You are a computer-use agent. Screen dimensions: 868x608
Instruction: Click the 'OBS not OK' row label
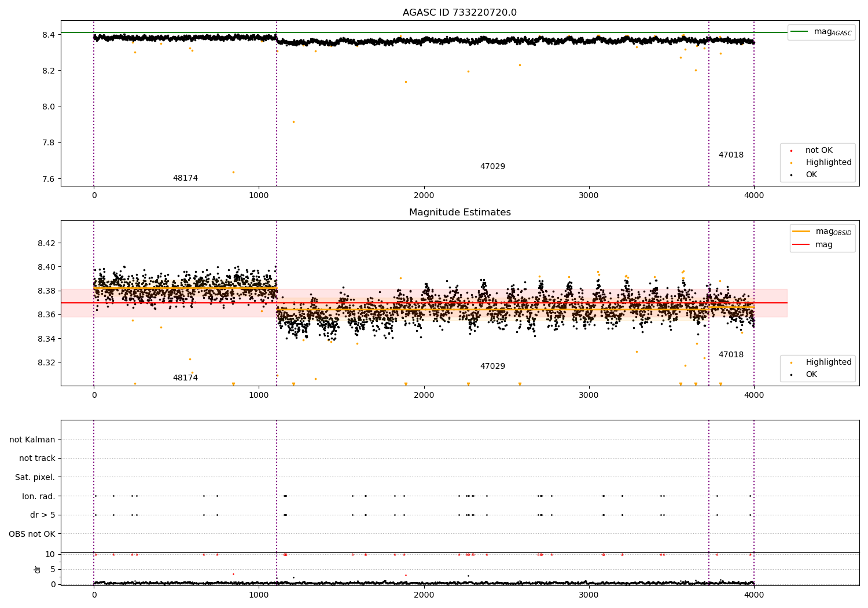tap(32, 534)
